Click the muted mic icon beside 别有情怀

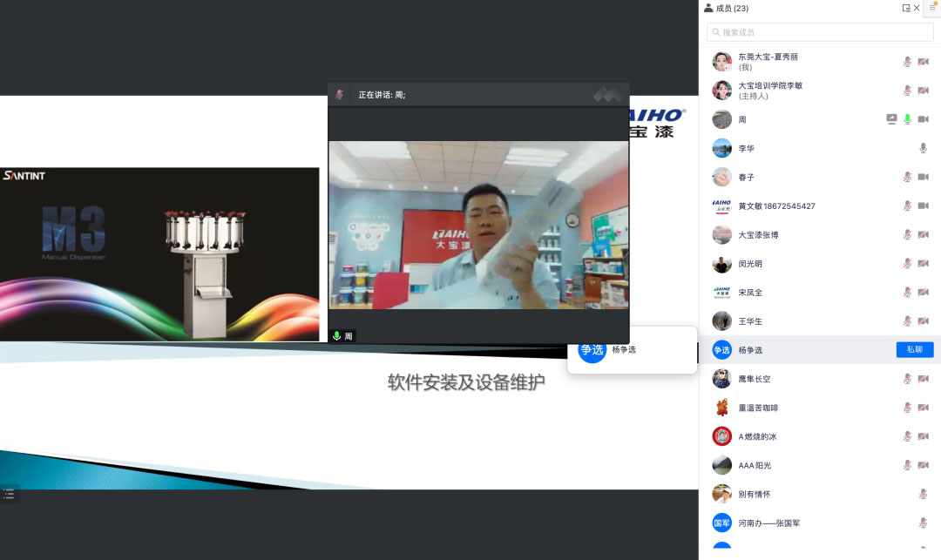coord(923,494)
